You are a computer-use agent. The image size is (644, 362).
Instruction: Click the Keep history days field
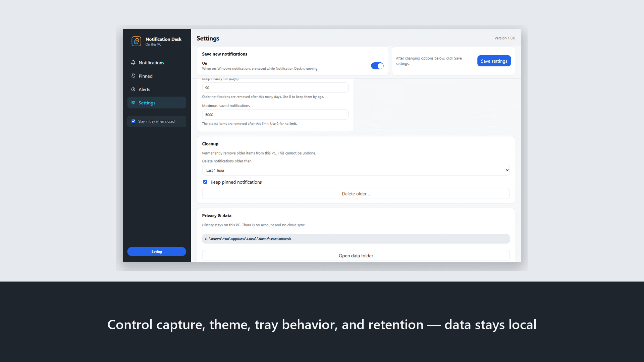pyautogui.click(x=275, y=88)
